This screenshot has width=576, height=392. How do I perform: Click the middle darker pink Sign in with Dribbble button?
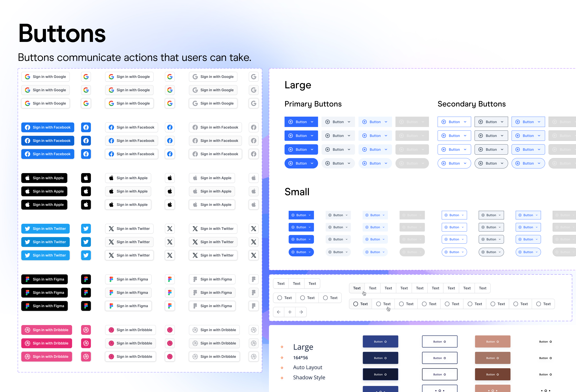(x=47, y=343)
